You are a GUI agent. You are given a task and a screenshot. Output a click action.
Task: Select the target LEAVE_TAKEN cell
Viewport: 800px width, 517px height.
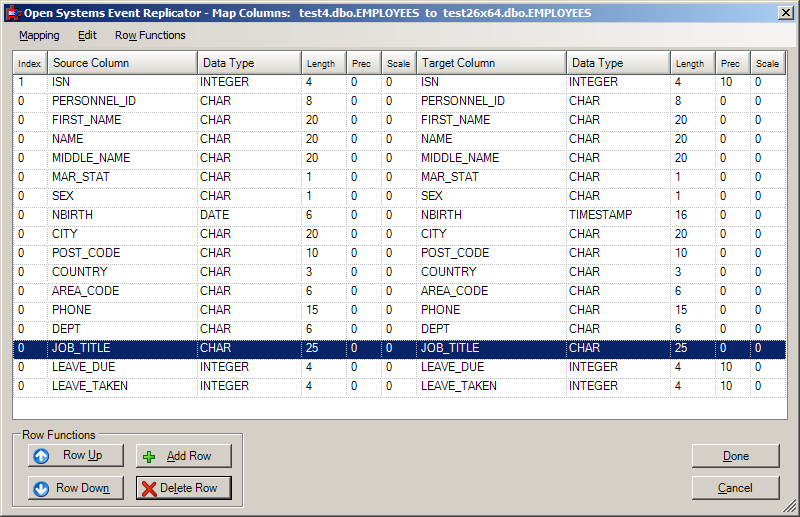[x=491, y=386]
